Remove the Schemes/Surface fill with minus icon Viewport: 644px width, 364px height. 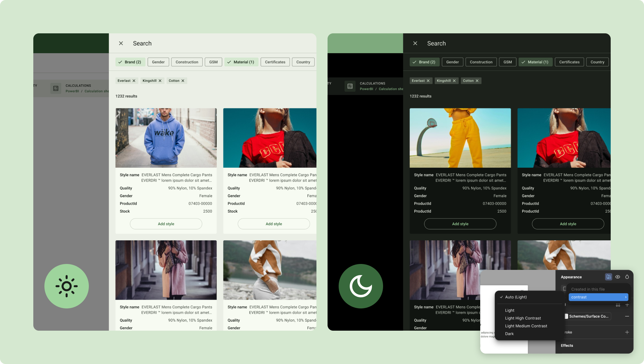(627, 316)
